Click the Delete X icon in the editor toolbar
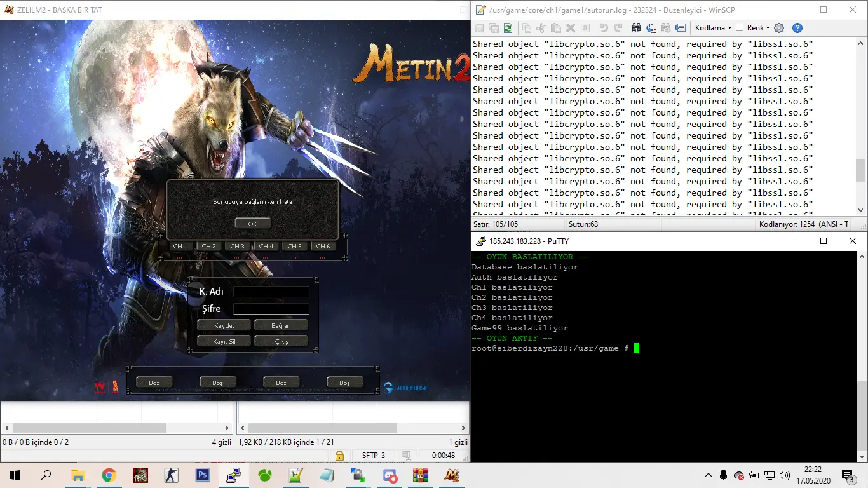Screen dimensions: 868x488 pyautogui.click(x=570, y=28)
